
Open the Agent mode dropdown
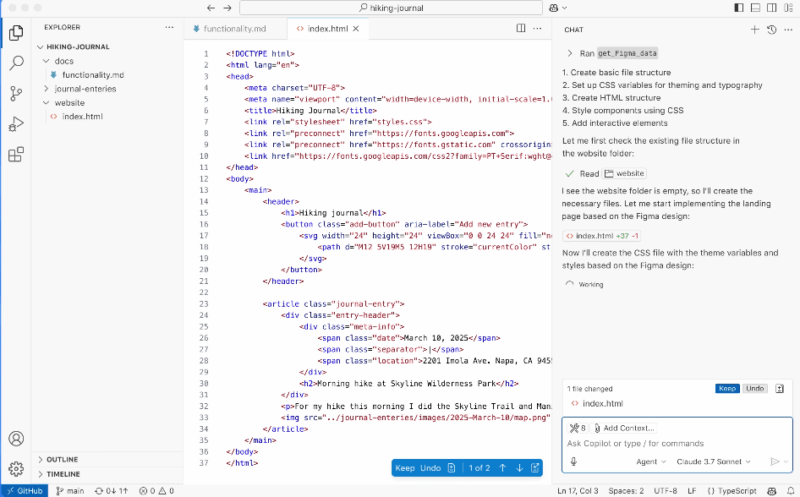[651, 461]
